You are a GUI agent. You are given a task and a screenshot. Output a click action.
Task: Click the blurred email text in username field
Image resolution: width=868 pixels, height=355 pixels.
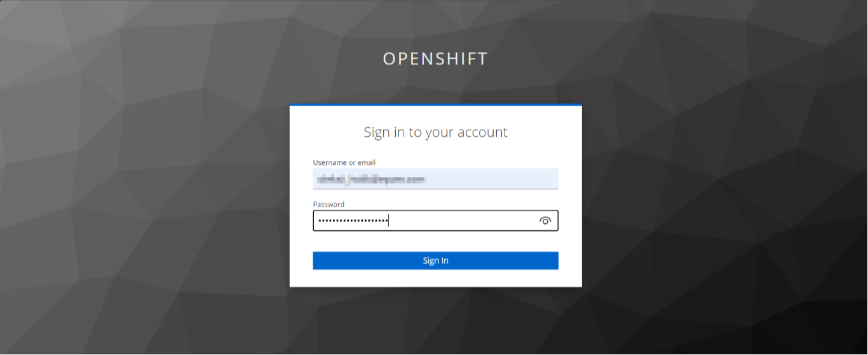[370, 179]
